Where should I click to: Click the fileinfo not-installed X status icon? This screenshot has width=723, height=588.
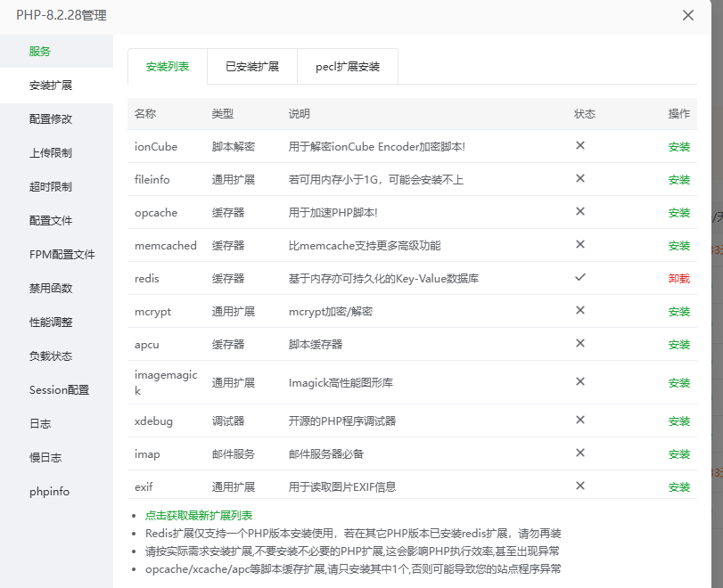point(579,179)
